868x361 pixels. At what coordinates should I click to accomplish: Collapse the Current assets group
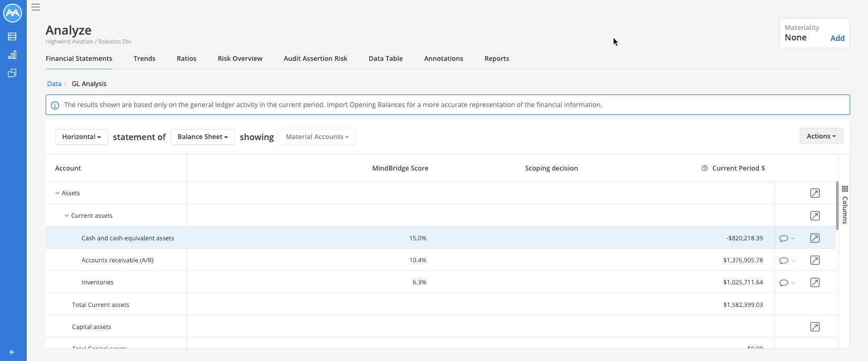(67, 216)
